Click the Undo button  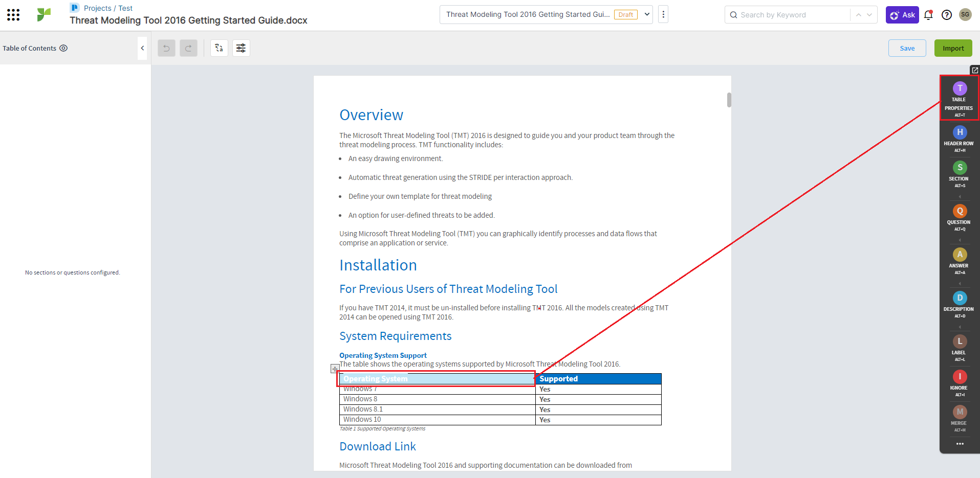[166, 48]
